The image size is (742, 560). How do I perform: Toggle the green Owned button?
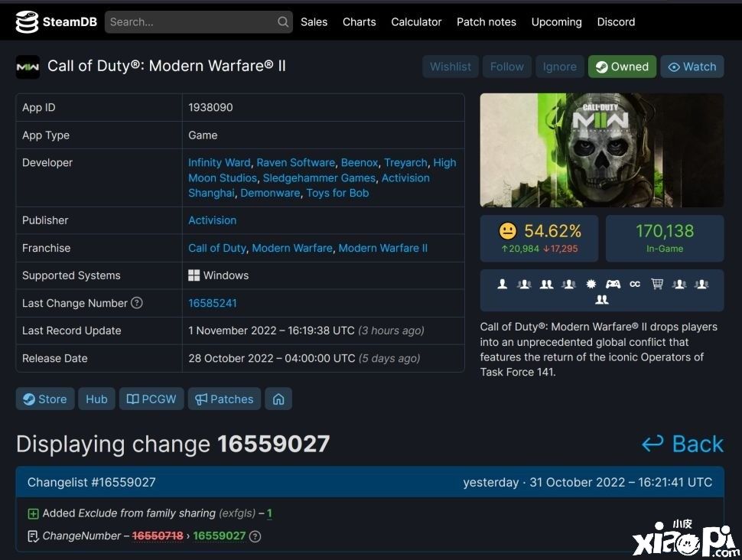coord(622,67)
